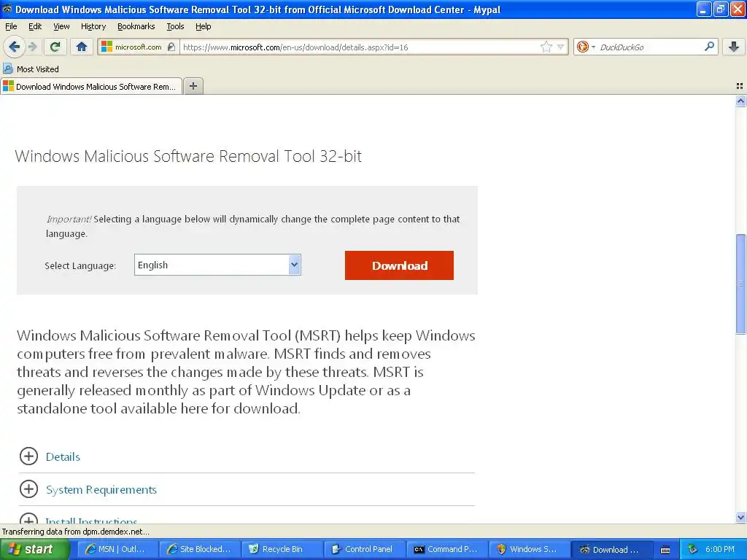747x560 pixels.
Task: Click the search magnifier icon
Action: pos(709,47)
